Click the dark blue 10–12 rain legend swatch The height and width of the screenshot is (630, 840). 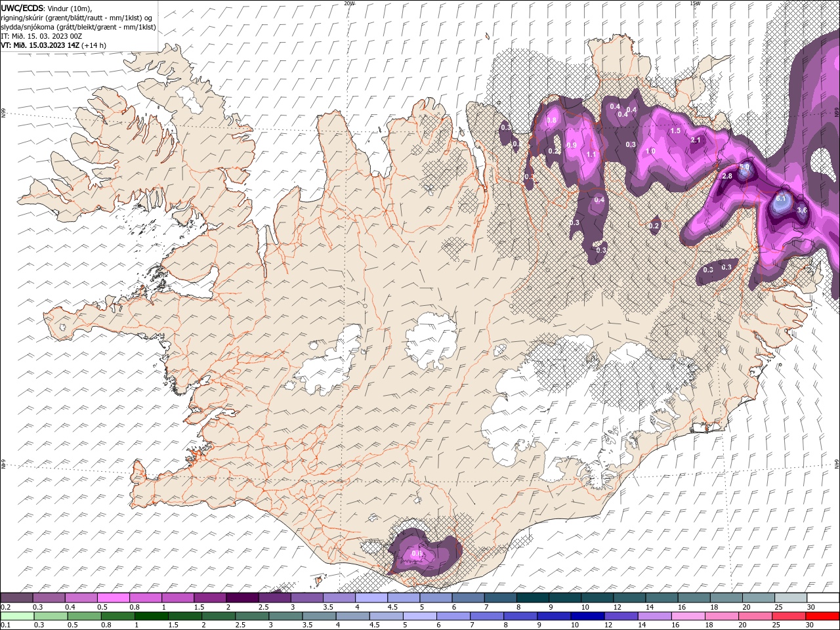(x=587, y=616)
